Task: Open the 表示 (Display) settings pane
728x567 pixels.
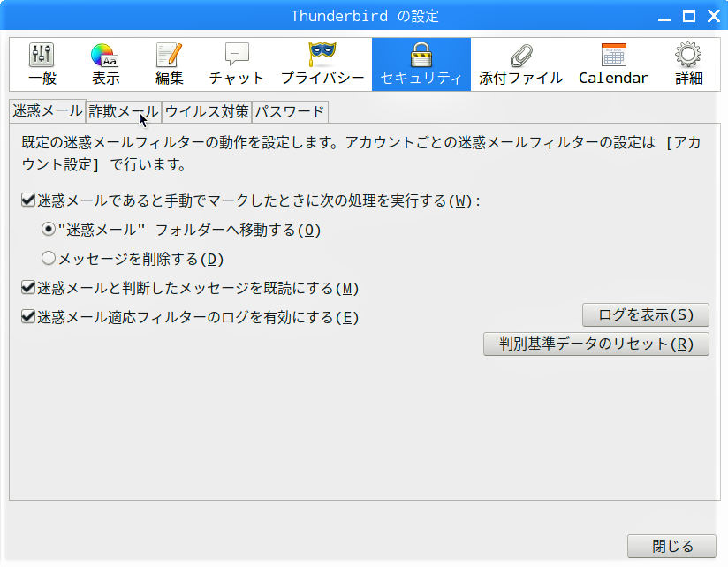Action: [x=105, y=64]
